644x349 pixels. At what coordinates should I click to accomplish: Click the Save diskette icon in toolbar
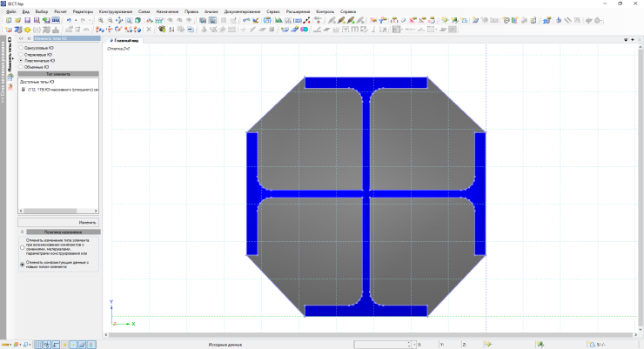tap(26, 19)
